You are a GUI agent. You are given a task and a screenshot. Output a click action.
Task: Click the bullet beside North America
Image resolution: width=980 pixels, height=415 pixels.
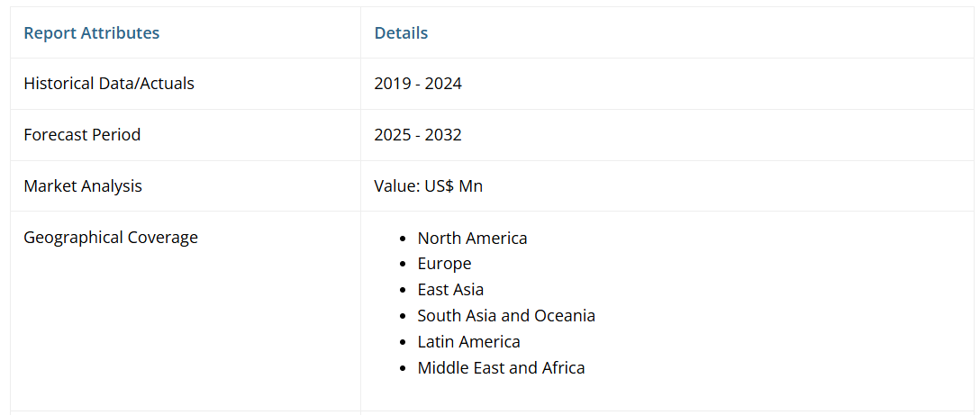(404, 239)
